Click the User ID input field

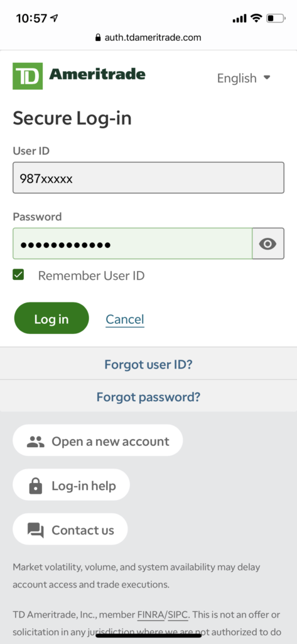click(x=148, y=178)
